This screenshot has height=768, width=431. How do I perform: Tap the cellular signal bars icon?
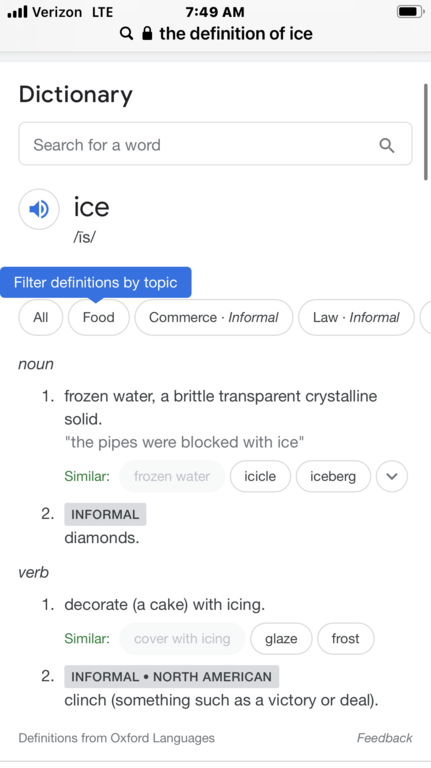pos(17,12)
